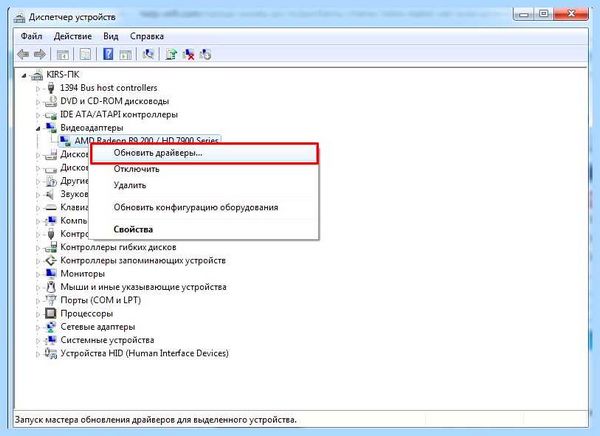Select the AMD Radeon R9 200 device icon
600x436 pixels.
click(x=65, y=141)
